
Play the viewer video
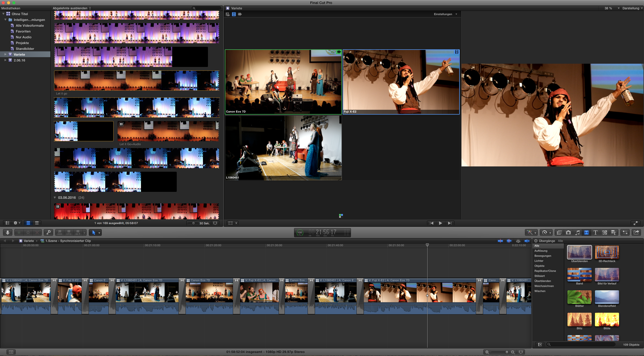coord(440,223)
